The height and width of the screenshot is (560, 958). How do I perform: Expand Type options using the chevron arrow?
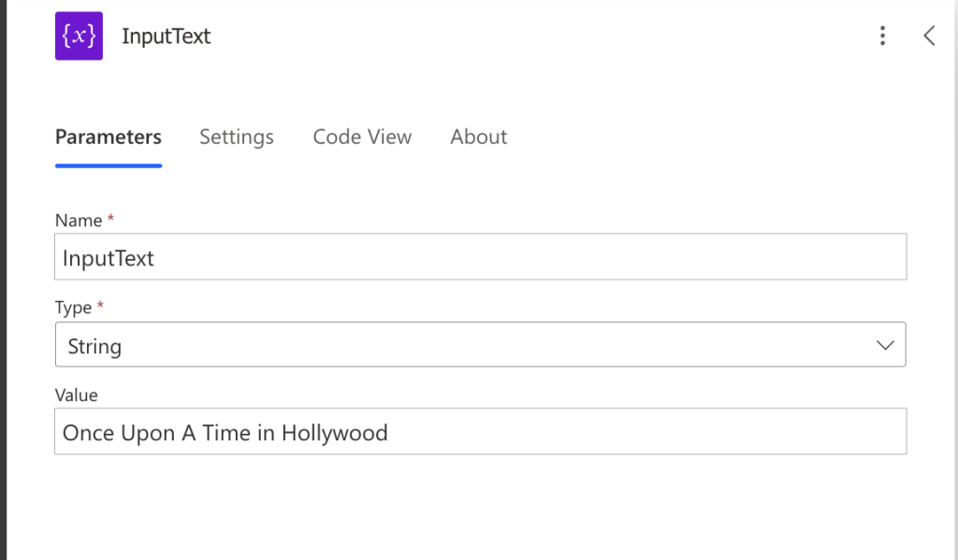point(885,346)
